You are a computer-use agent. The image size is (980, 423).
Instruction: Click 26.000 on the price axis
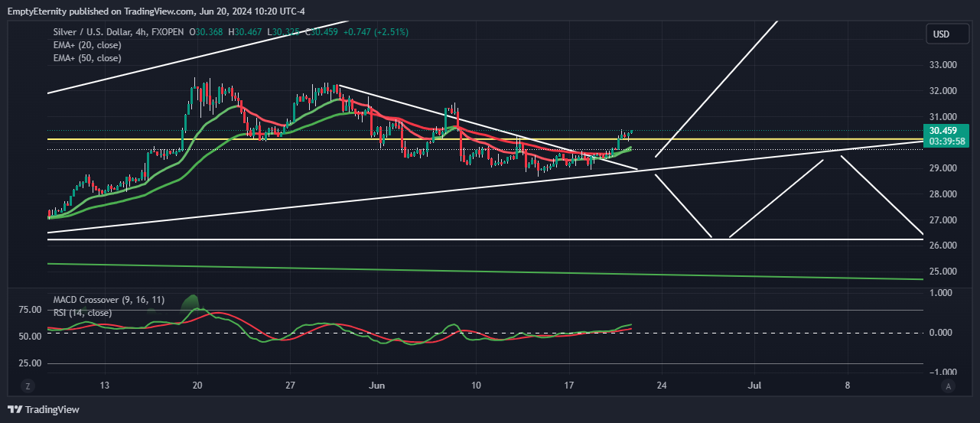pyautogui.click(x=942, y=246)
